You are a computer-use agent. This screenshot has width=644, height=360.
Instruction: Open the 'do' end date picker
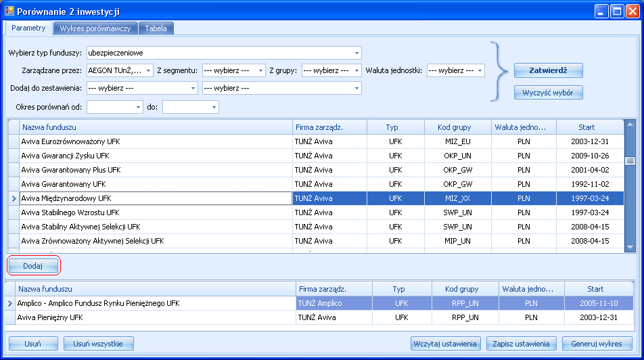coord(214,108)
